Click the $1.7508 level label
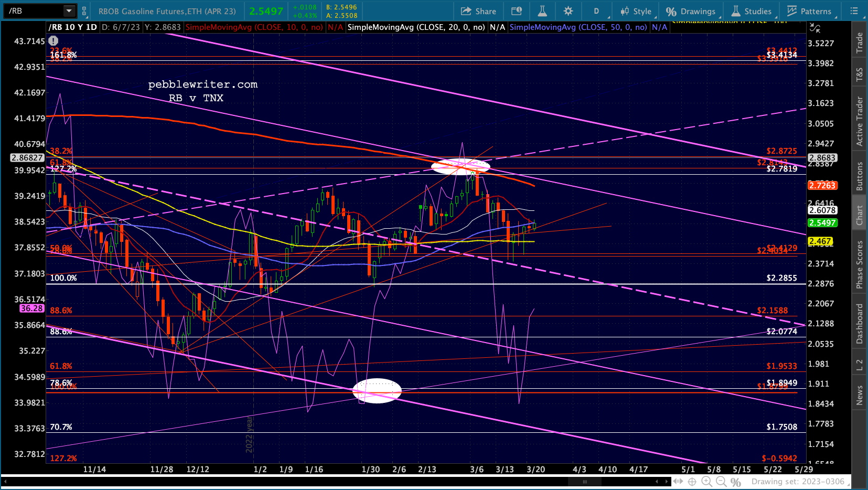This screenshot has height=490, width=868. 781,427
